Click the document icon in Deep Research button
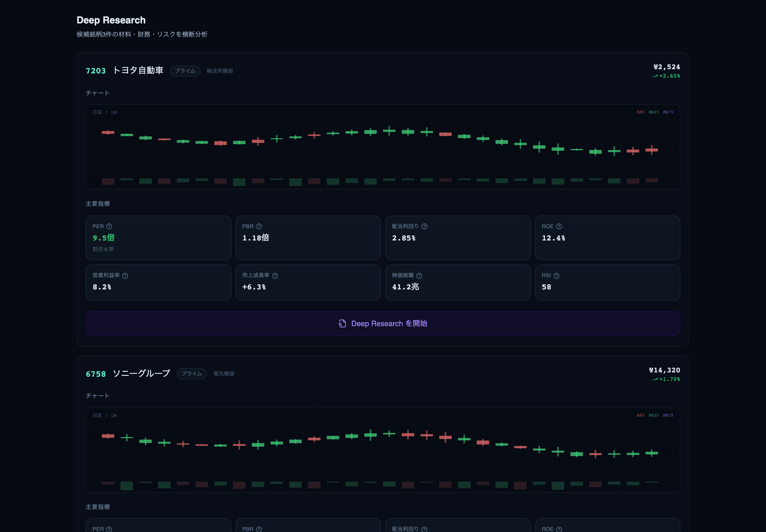The width and height of the screenshot is (766, 532). (342, 323)
